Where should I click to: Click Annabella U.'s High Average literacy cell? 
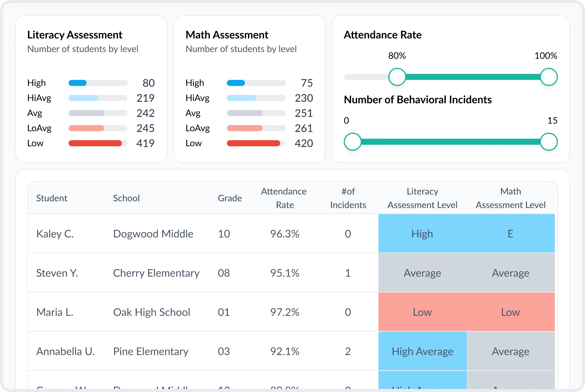pyautogui.click(x=422, y=351)
